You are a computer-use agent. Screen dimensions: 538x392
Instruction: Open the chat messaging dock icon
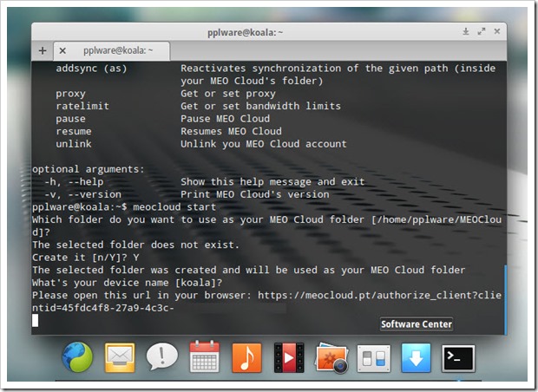tap(162, 356)
